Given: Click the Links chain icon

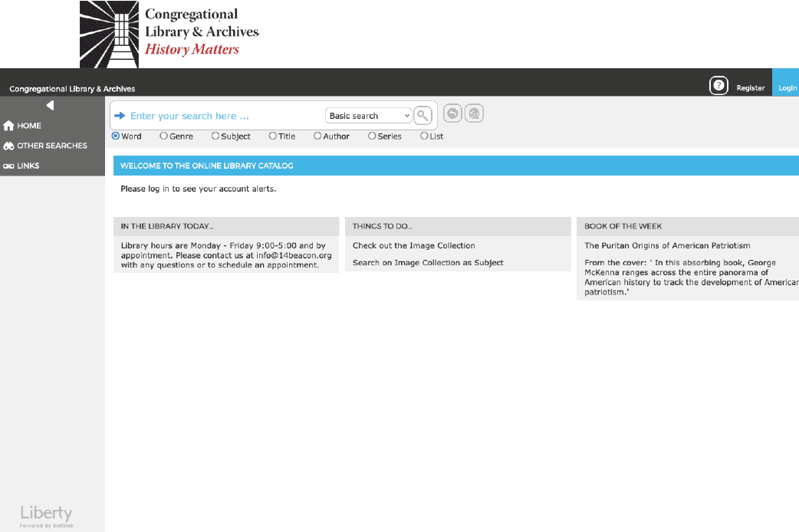Looking at the screenshot, I should (x=9, y=166).
